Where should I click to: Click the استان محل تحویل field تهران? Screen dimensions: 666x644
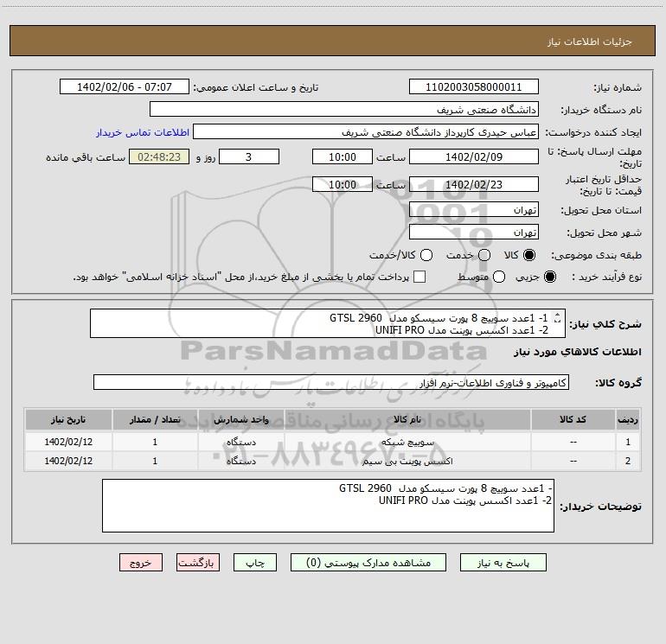pos(474,209)
